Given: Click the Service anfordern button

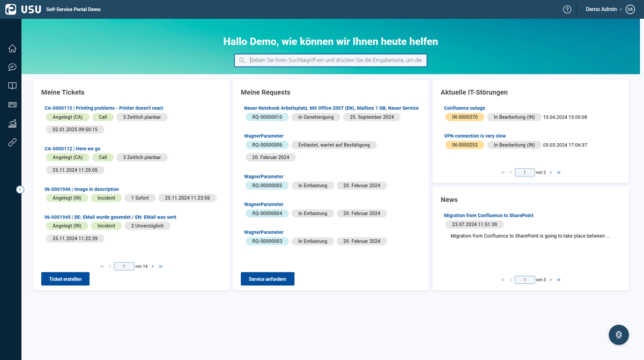Looking at the screenshot, I should pyautogui.click(x=268, y=279).
